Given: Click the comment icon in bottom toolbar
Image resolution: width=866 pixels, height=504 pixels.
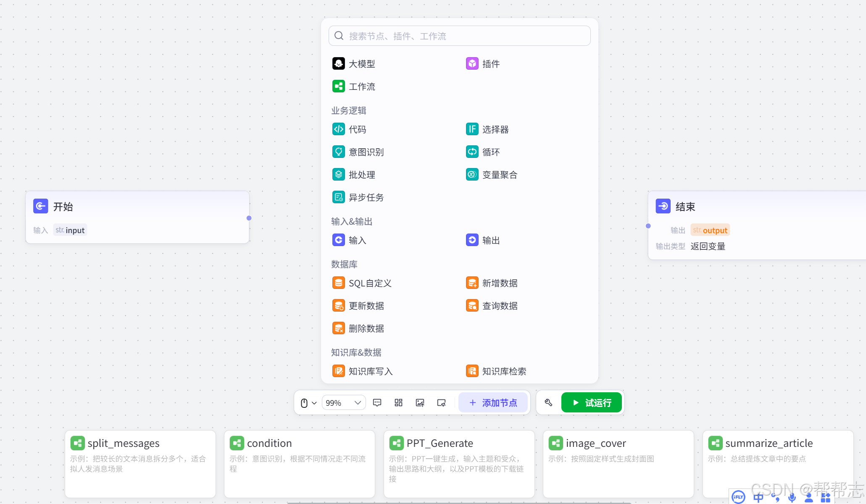Looking at the screenshot, I should [377, 403].
